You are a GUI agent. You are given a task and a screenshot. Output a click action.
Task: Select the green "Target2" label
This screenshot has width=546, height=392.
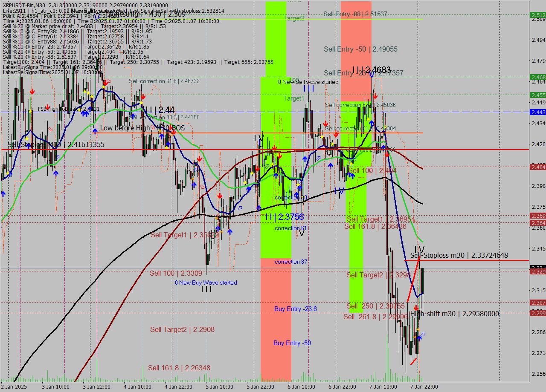pos(294,18)
